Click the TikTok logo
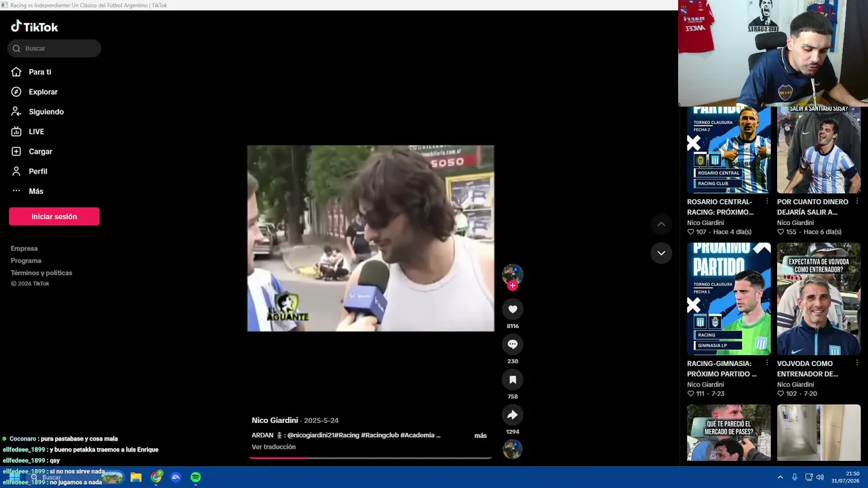This screenshot has height=488, width=868. pos(35,26)
